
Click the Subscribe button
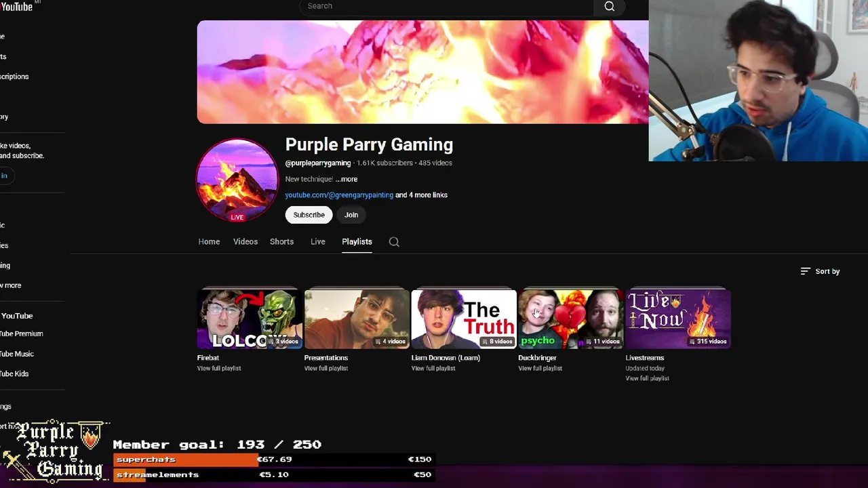[x=309, y=215]
